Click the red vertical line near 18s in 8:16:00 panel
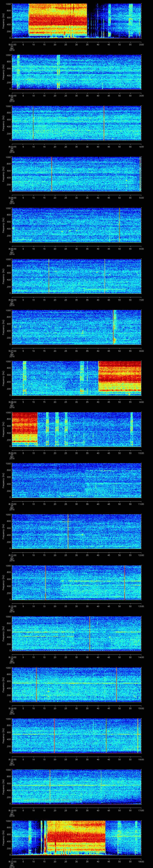Screen dimensions: 153x868 coord(50,787)
